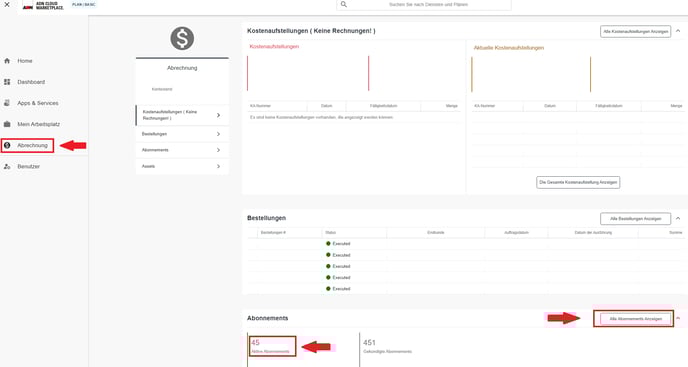Click the Auftragsdatum column header
This screenshot has width=688, height=367.
(516, 232)
